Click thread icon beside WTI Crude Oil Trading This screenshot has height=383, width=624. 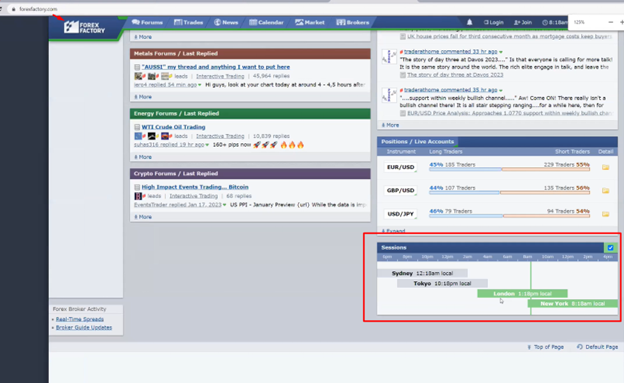coord(137,127)
